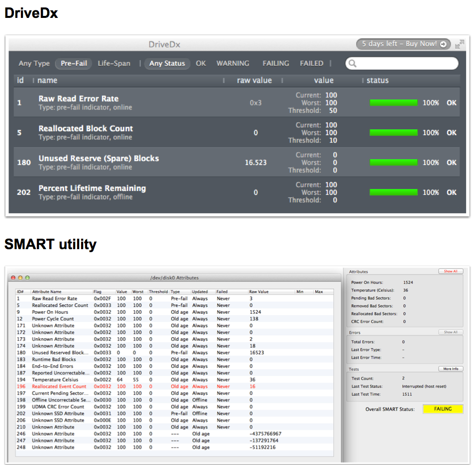
Task: Sort DriveDx table by id column
Action: (20, 80)
